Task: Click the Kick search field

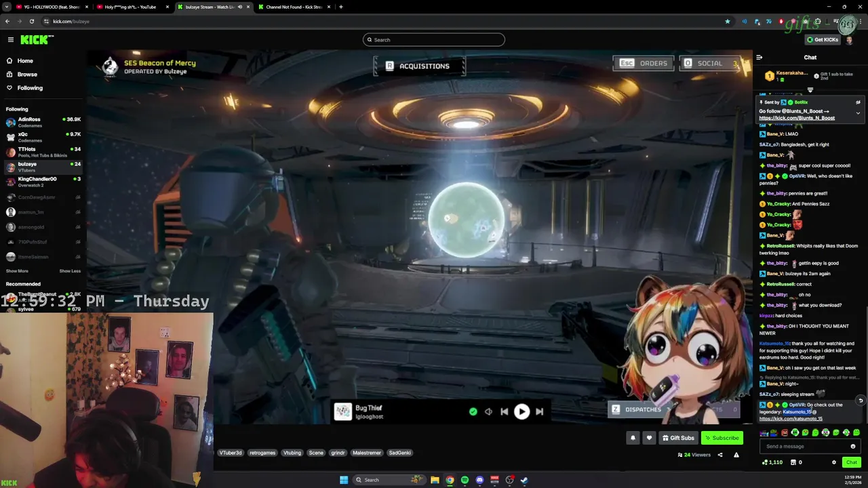Action: coord(434,40)
